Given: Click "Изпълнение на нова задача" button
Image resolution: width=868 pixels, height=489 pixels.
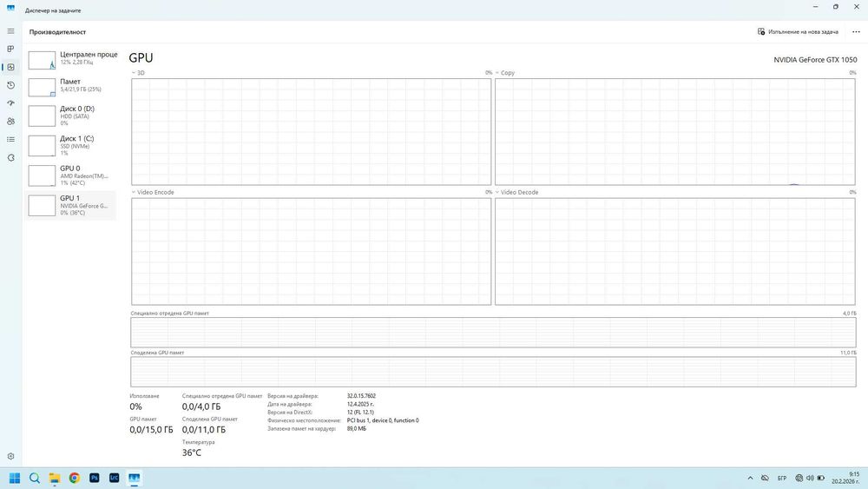Looking at the screenshot, I should tap(798, 32).
